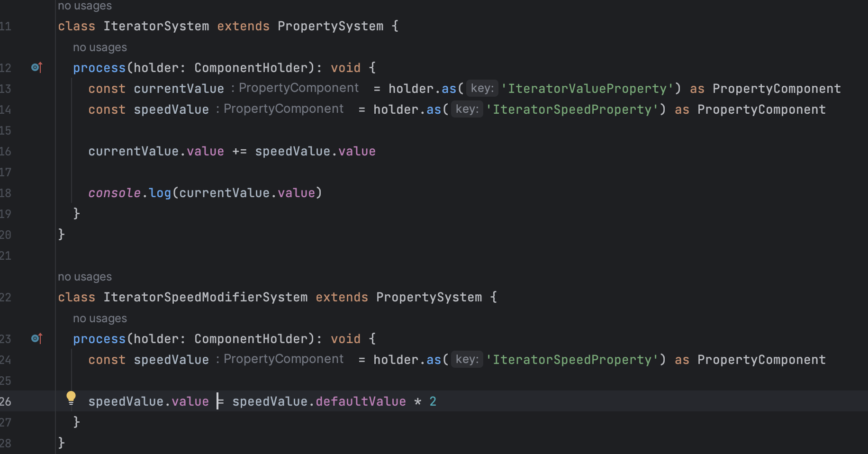Click the 'IteratorValueProperty' string literal
The image size is (868, 454).
point(587,89)
